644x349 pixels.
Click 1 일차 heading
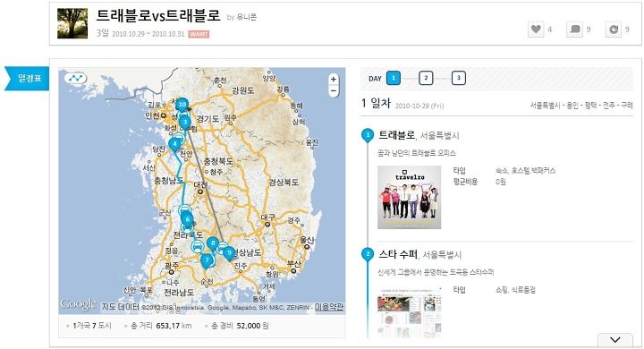[x=377, y=103]
